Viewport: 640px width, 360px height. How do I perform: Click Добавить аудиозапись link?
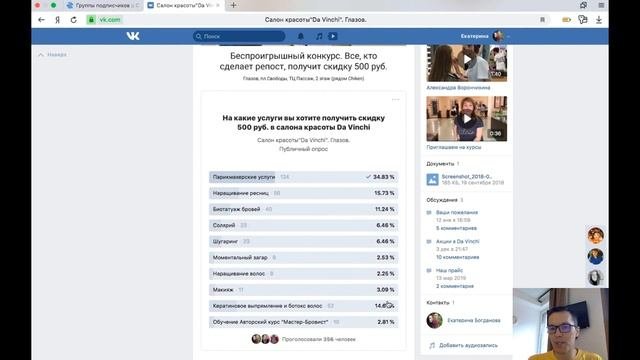point(468,346)
